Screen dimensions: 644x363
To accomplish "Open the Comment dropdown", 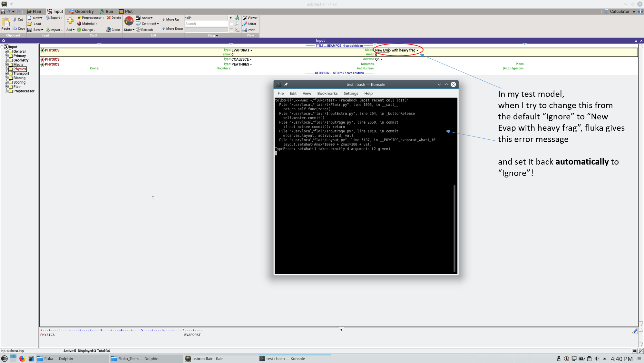I will point(147,24).
